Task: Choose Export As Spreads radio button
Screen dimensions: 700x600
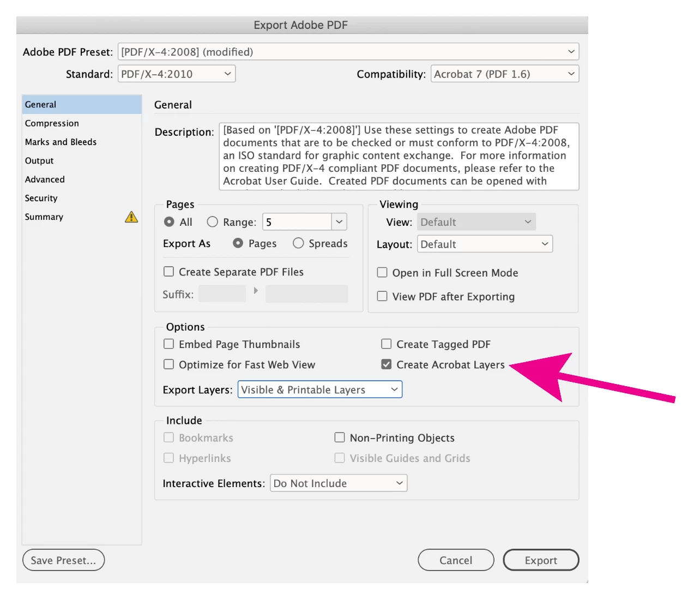Action: 298,243
